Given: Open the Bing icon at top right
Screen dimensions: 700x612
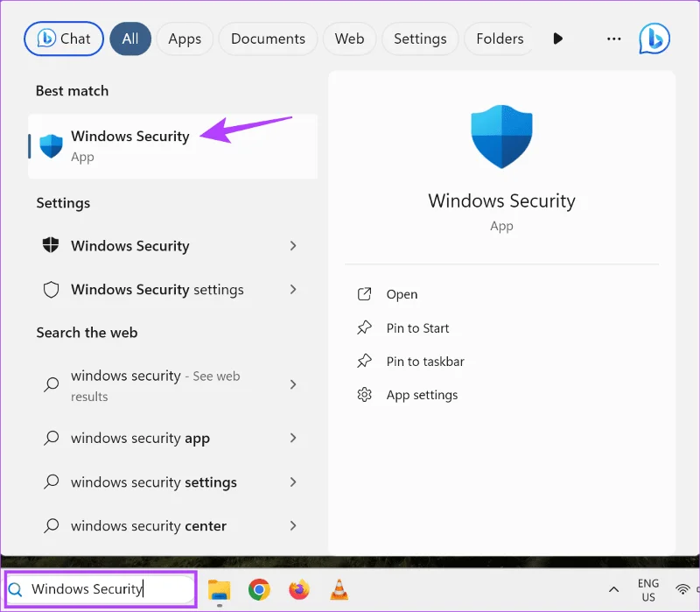Looking at the screenshot, I should (654, 39).
